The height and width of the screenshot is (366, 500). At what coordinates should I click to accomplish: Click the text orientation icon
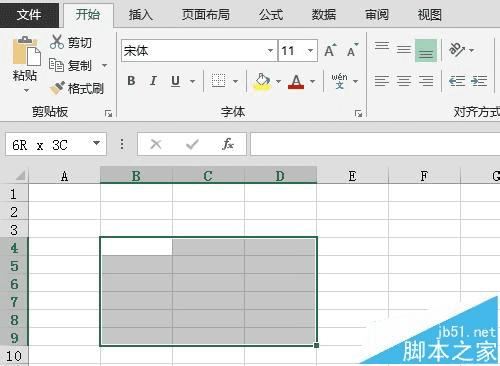[457, 50]
